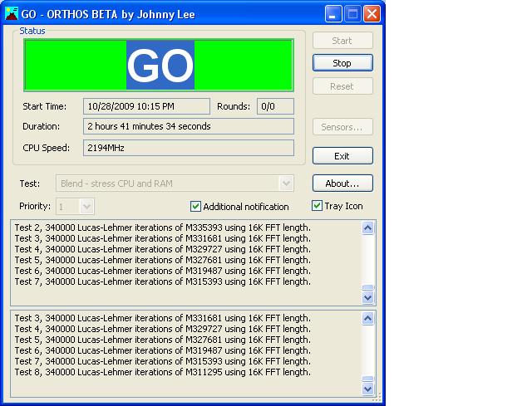Select 'Test 3' M331681 line in first log

[x=163, y=238]
